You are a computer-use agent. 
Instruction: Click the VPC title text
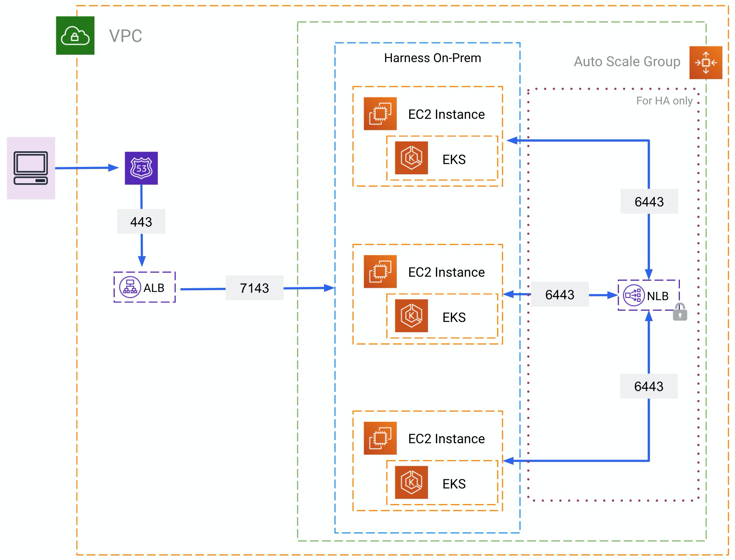pos(125,36)
